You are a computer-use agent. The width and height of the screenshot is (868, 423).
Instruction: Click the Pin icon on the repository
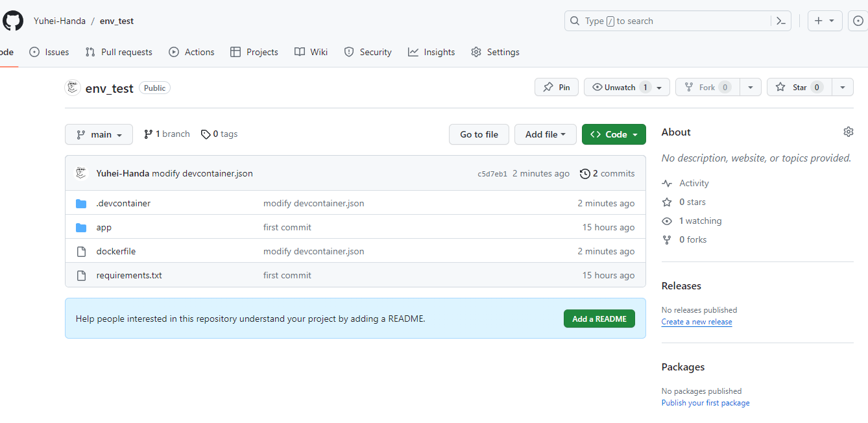(x=549, y=86)
